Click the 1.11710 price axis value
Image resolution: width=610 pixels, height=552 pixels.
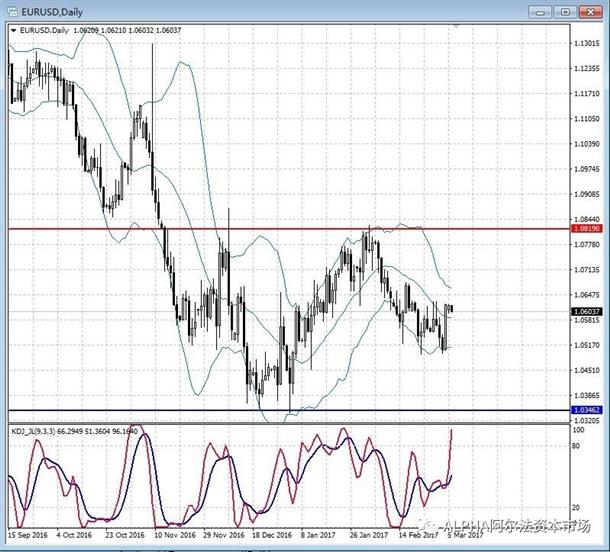587,94
